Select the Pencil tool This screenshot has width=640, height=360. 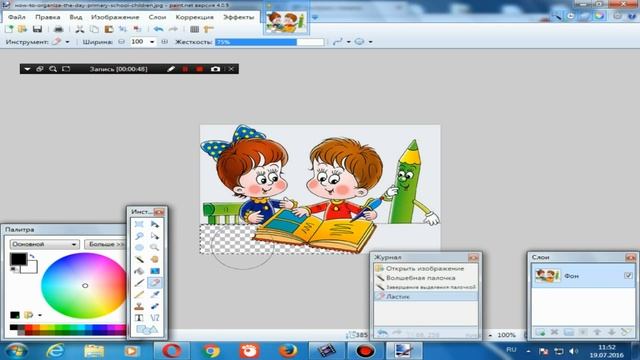pos(139,294)
